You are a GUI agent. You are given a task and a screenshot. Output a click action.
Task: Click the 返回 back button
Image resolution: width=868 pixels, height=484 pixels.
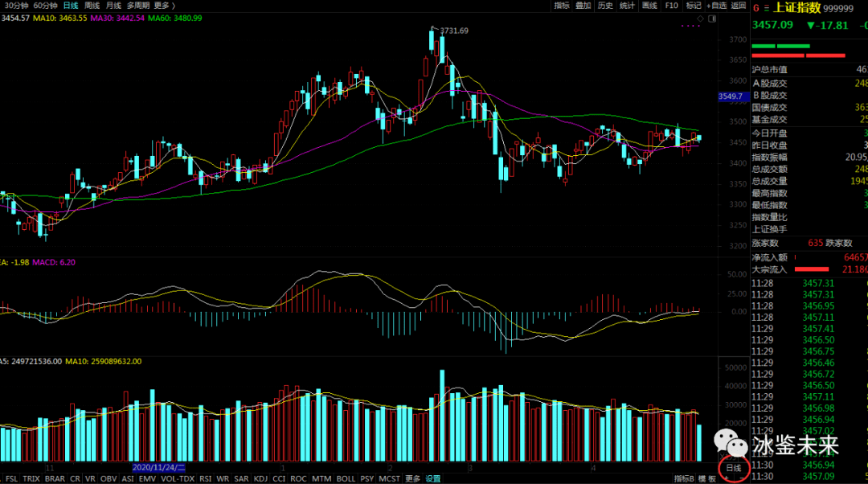739,6
